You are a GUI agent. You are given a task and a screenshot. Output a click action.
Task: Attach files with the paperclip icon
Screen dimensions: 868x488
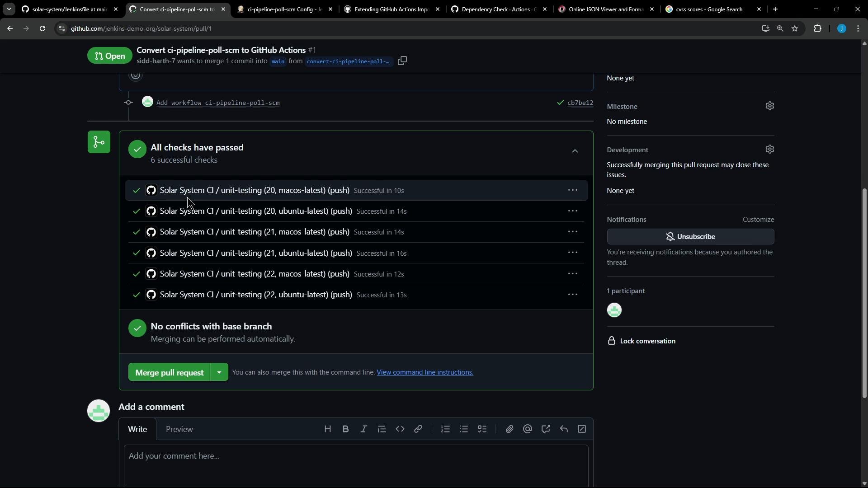coord(509,429)
